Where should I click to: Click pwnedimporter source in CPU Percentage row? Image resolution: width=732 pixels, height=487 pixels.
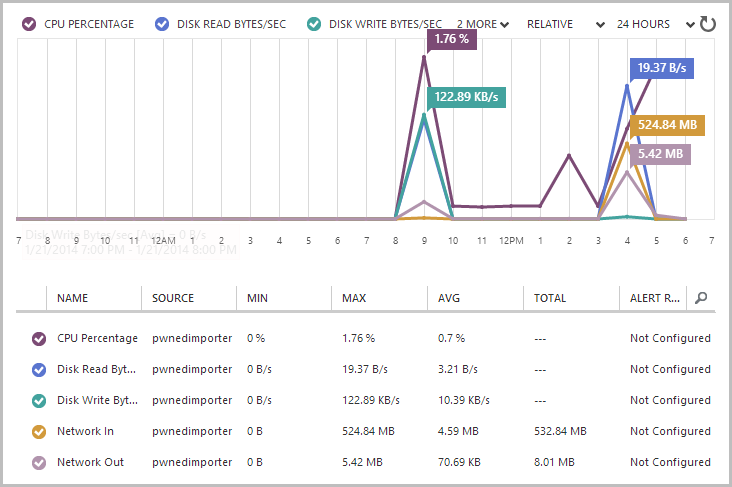pos(192,338)
